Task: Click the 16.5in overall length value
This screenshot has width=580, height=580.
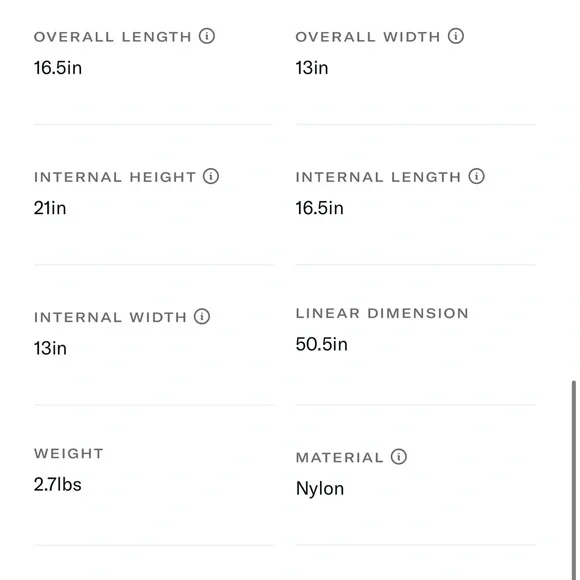Action: point(58,68)
